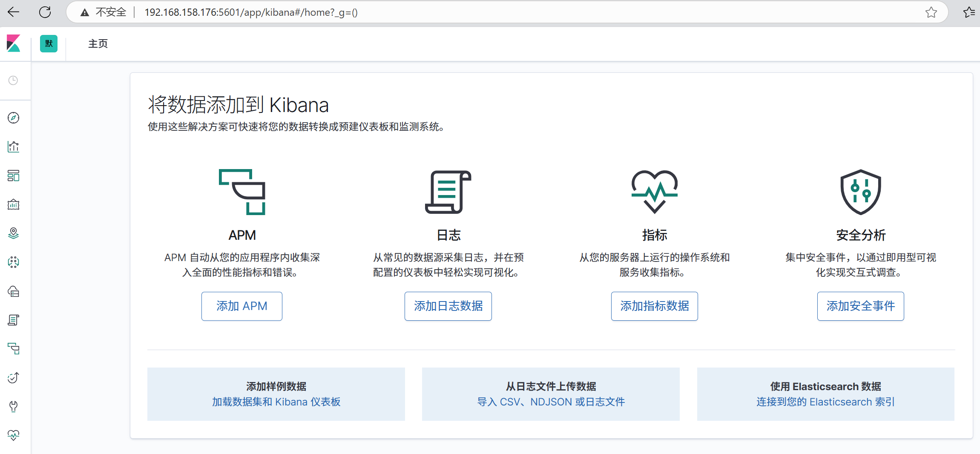The image size is (980, 454).
Task: Reload the page with refresh icon
Action: pos(45,12)
